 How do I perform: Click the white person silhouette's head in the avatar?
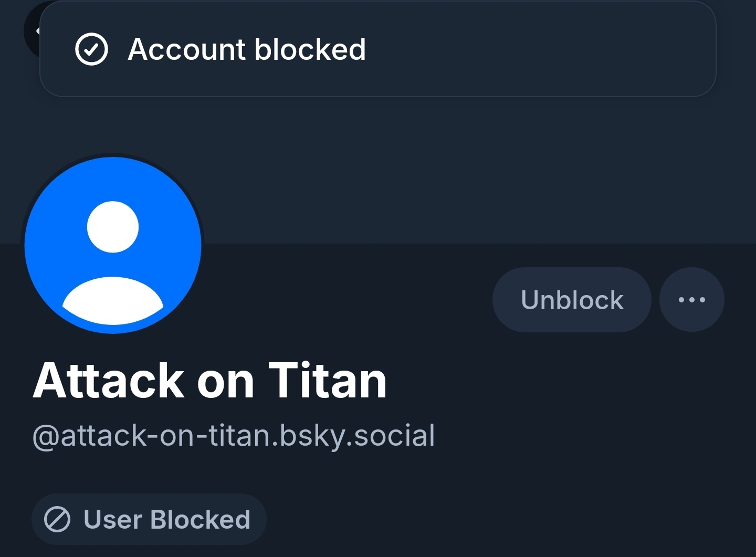(x=113, y=227)
